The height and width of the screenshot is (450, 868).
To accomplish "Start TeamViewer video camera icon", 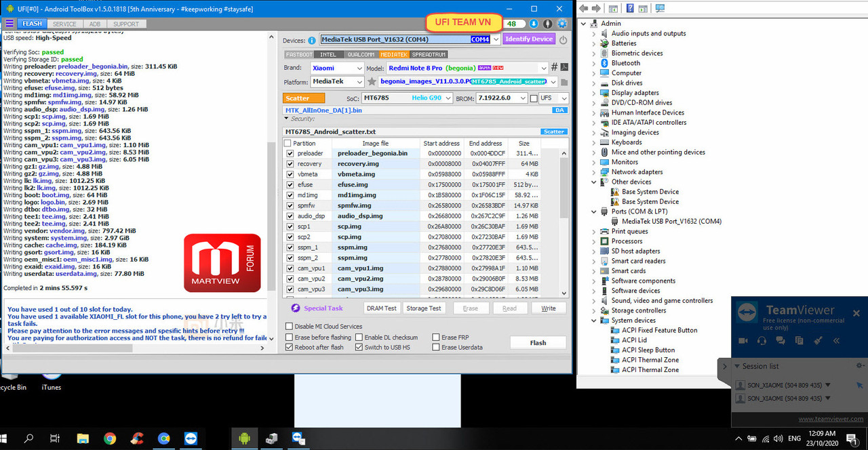I will (x=743, y=340).
